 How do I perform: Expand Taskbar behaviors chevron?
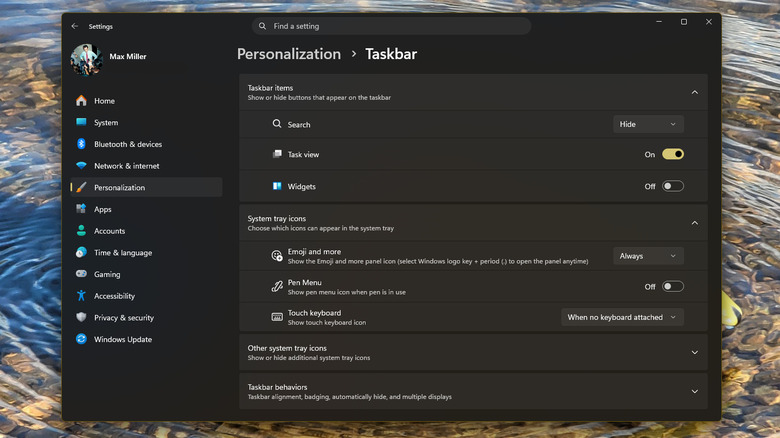[x=694, y=391]
